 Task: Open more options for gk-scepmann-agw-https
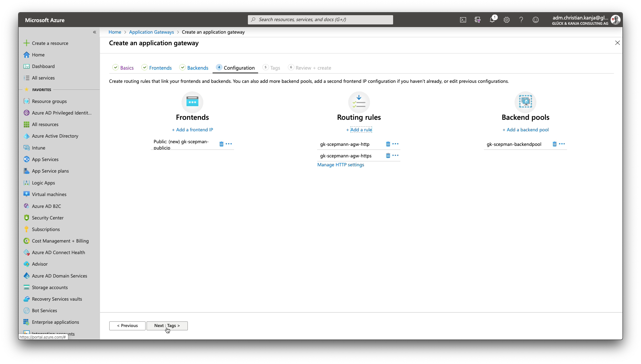(x=395, y=155)
